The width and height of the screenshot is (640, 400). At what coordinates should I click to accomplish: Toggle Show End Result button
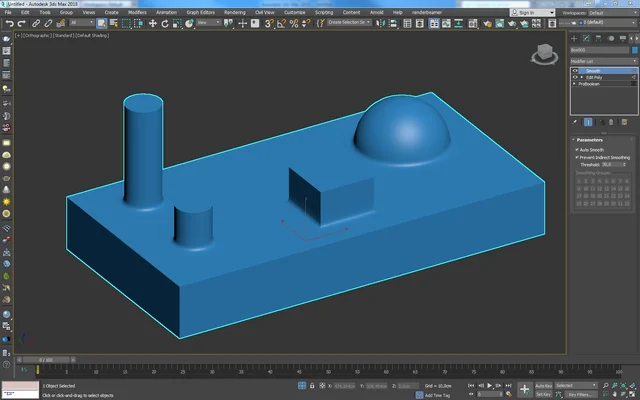point(588,122)
